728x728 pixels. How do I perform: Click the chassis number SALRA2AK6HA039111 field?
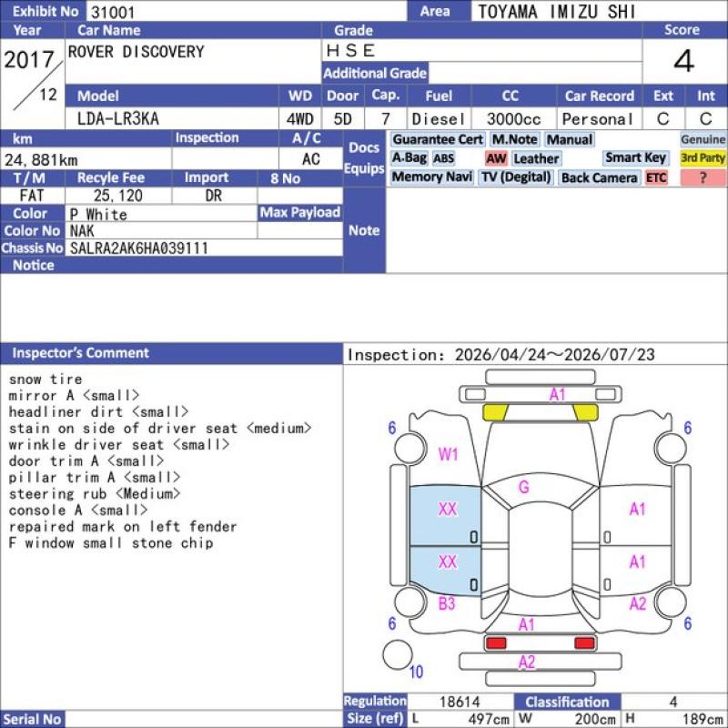[204, 248]
